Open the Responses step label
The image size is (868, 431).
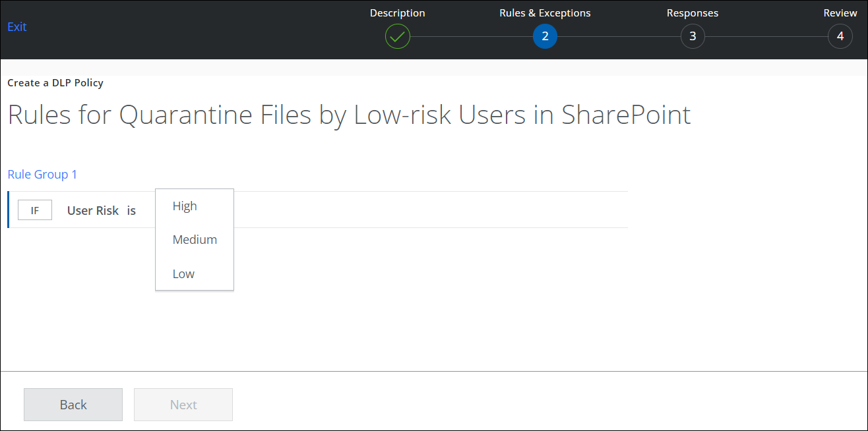click(x=693, y=13)
